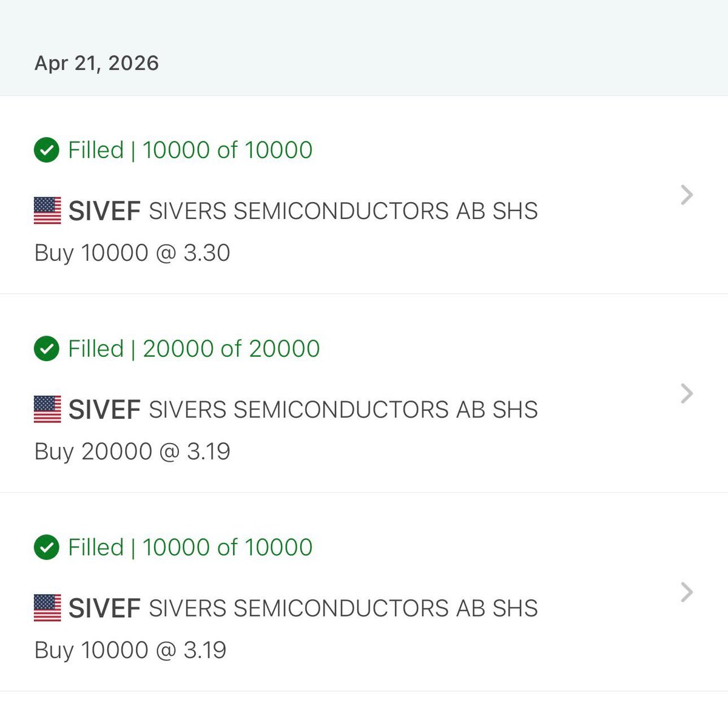728x710 pixels.
Task: Tap company name in the 3.30 order
Action: (343, 211)
